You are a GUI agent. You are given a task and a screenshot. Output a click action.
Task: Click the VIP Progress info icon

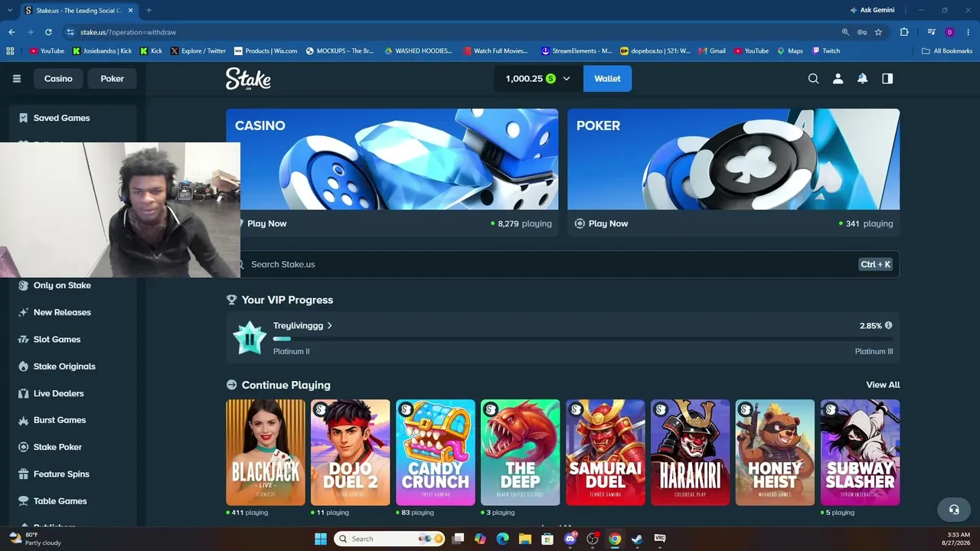click(x=888, y=325)
